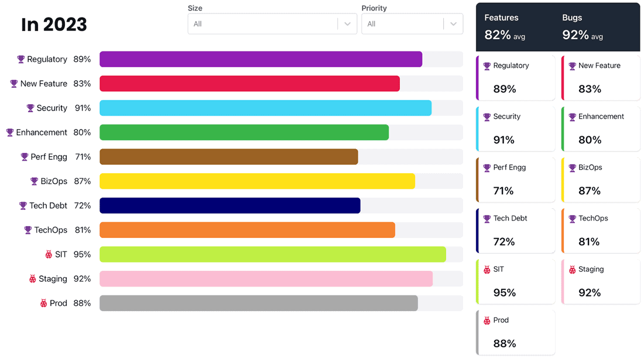Click the trophy icon in New Feature card
The height and width of the screenshot is (362, 644).
572,66
